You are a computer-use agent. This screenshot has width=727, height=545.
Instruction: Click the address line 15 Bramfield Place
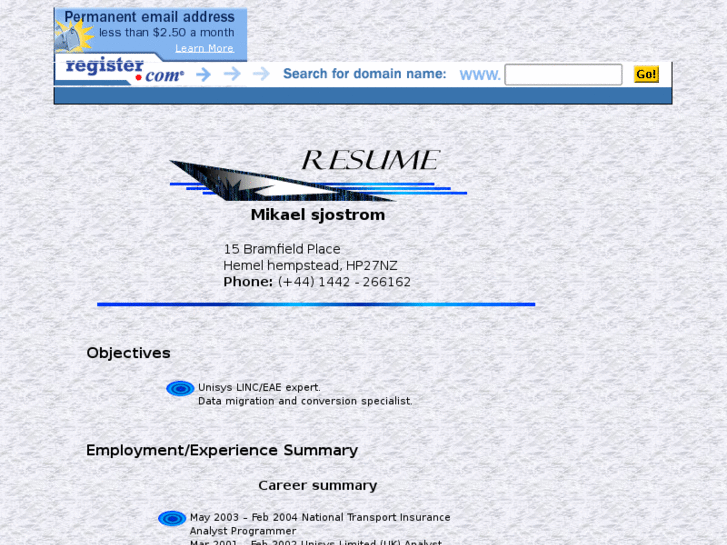(282, 249)
